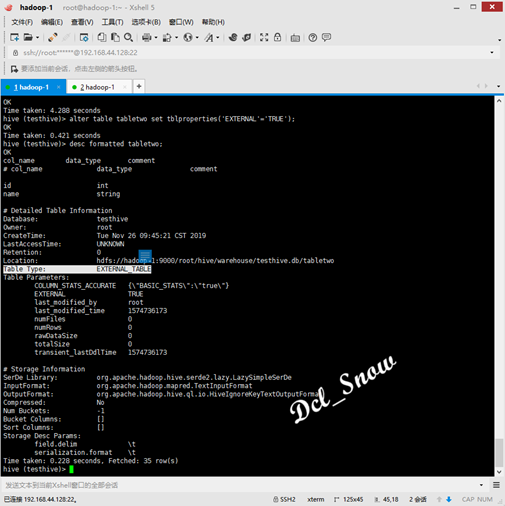Open the tab list dropdown arrow
The image size is (505, 506).
[498, 86]
